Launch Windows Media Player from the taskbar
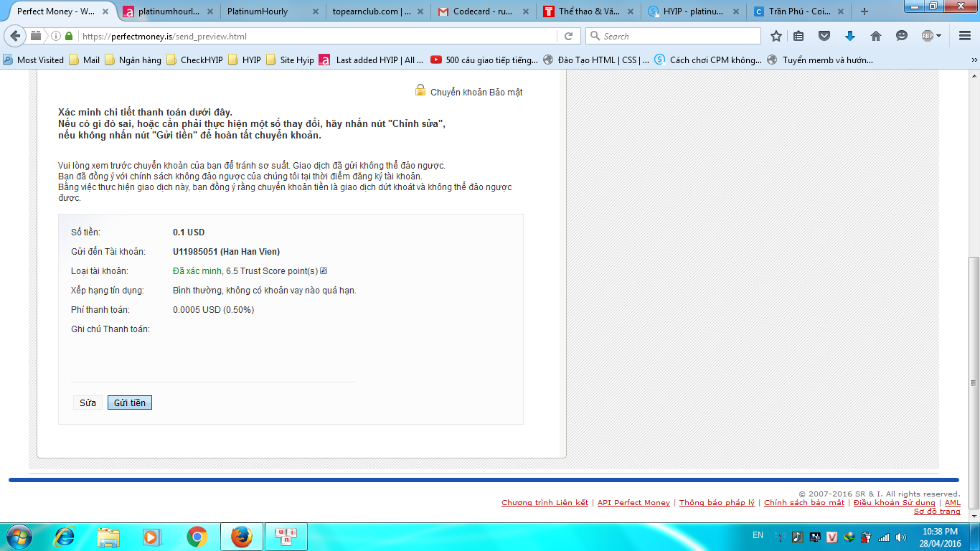Image resolution: width=980 pixels, height=551 pixels. (151, 537)
